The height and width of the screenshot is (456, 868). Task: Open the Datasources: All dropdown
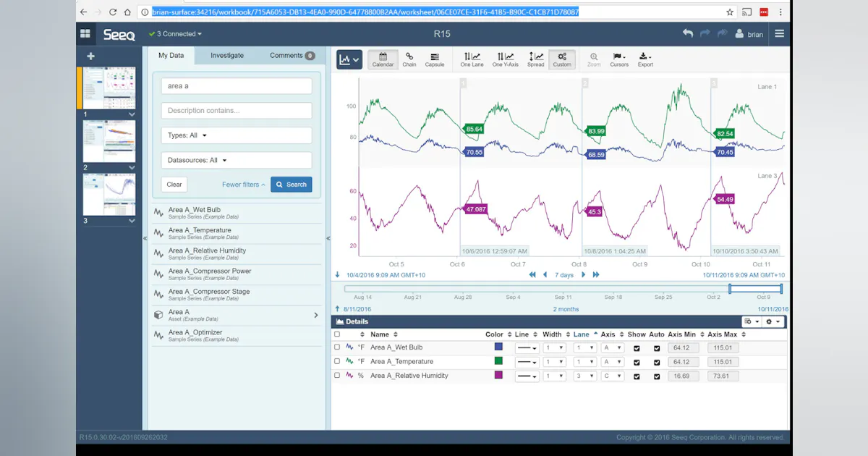coord(237,160)
